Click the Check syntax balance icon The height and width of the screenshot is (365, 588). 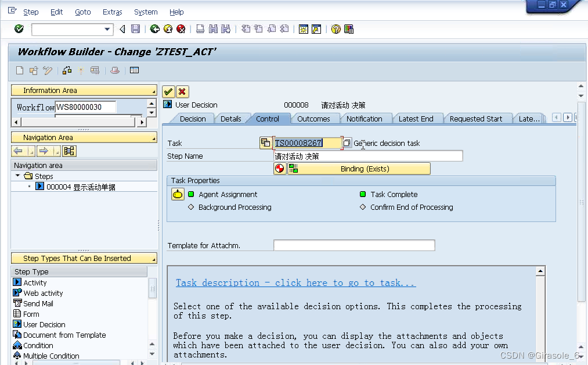tap(67, 70)
